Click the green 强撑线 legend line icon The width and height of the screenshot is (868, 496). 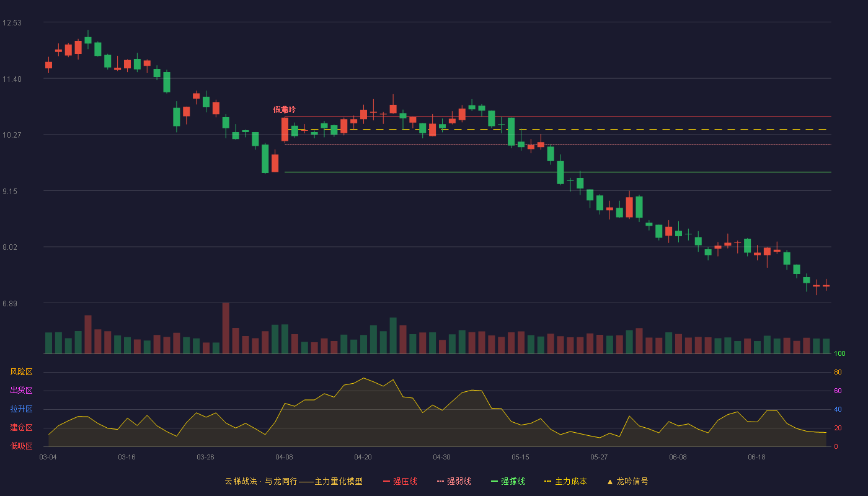tap(494, 481)
